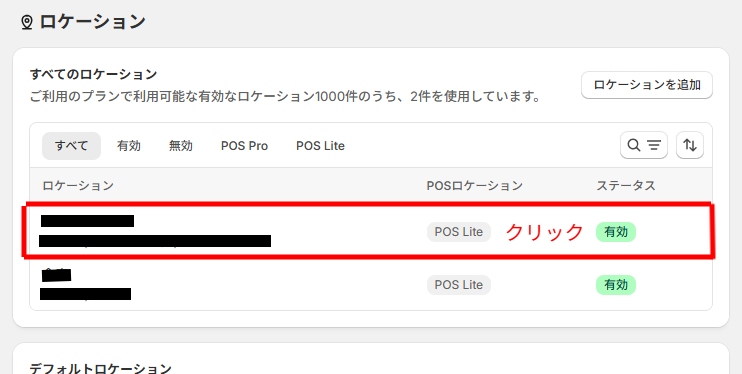Switch to the 無効 tab
Image resolution: width=742 pixels, height=374 pixels.
[x=181, y=146]
